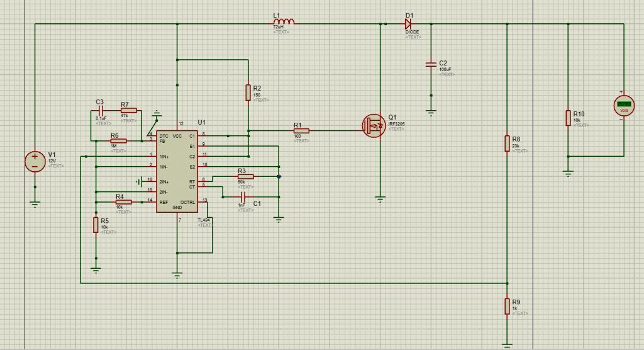The image size is (644, 350).
Task: Select resistor R8 symbol
Action: coord(508,144)
